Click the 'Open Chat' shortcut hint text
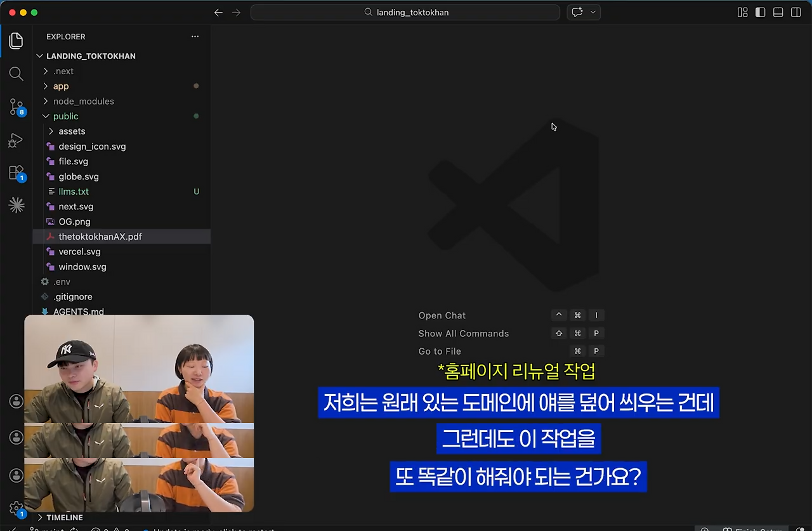Image resolution: width=812 pixels, height=531 pixels. (x=442, y=315)
